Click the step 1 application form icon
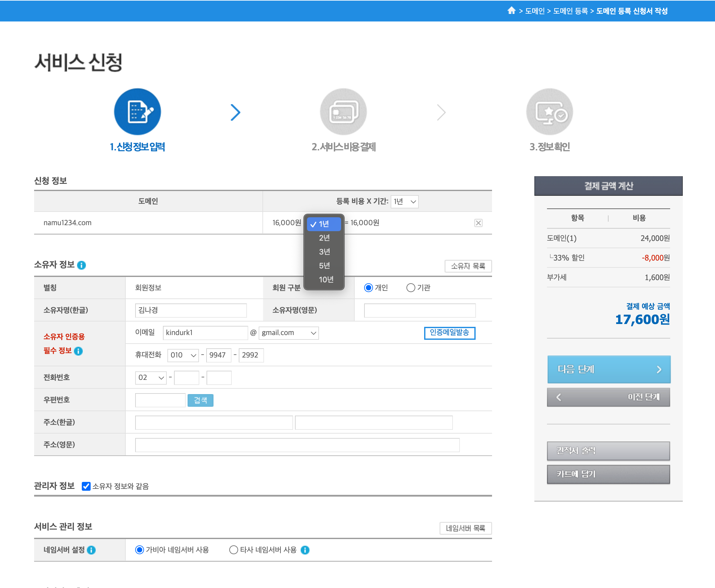Image resolution: width=715 pixels, height=588 pixels. pyautogui.click(x=137, y=112)
